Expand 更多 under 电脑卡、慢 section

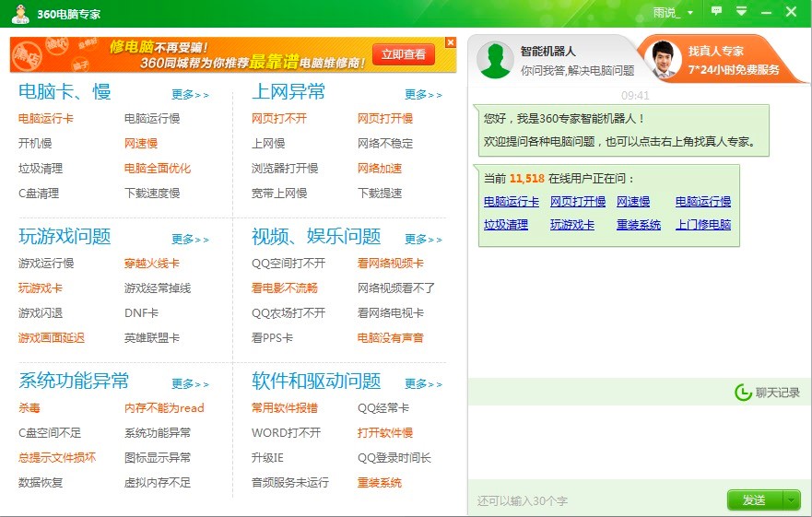(x=190, y=94)
